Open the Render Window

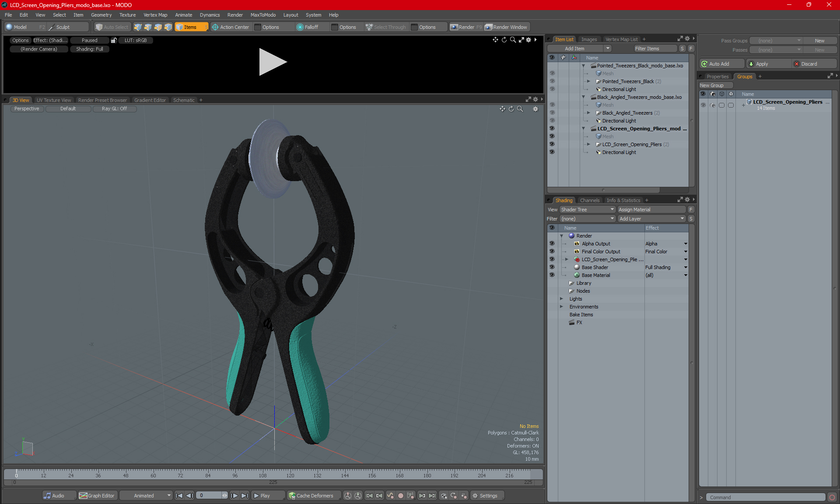pyautogui.click(x=506, y=27)
